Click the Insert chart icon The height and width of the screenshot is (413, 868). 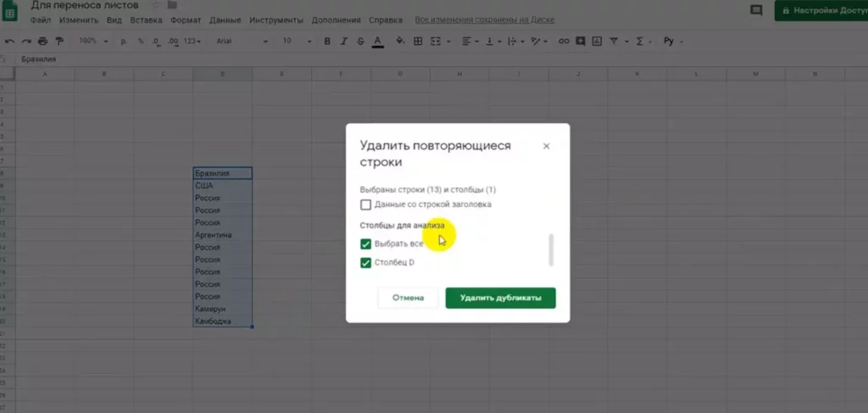coord(597,42)
